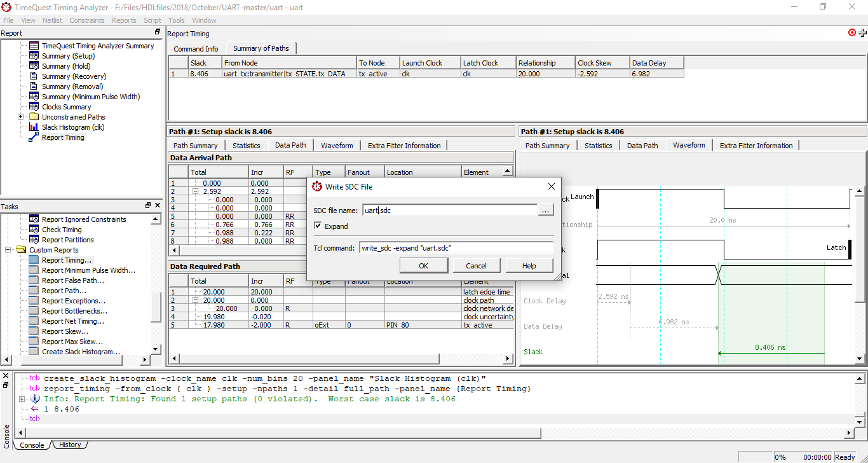Switch to the Command Info tab
The width and height of the screenshot is (868, 463).
click(x=196, y=49)
